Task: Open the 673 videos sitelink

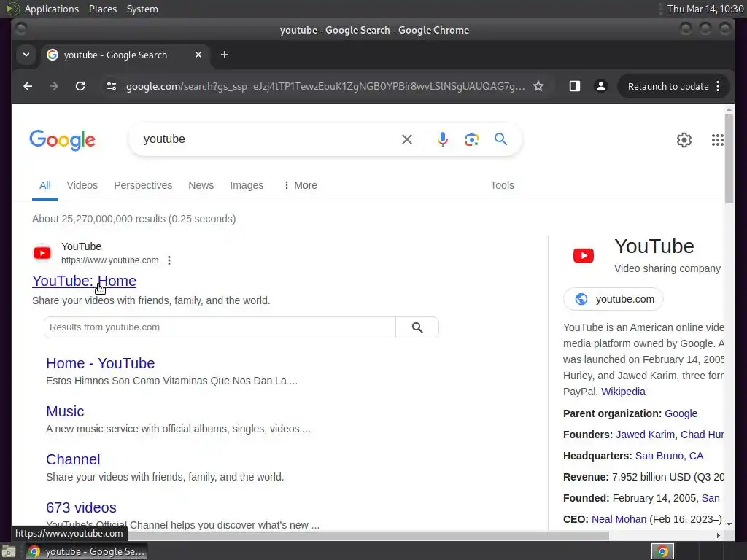Action: pos(81,507)
